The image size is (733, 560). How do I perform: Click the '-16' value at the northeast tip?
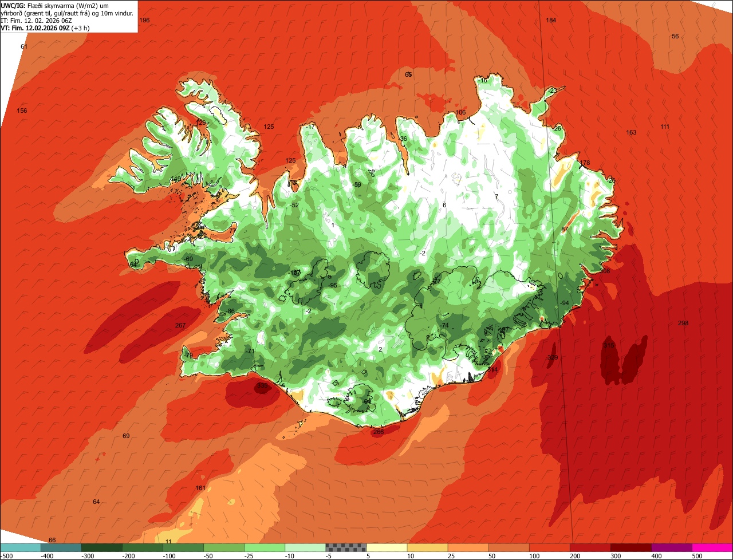point(483,80)
